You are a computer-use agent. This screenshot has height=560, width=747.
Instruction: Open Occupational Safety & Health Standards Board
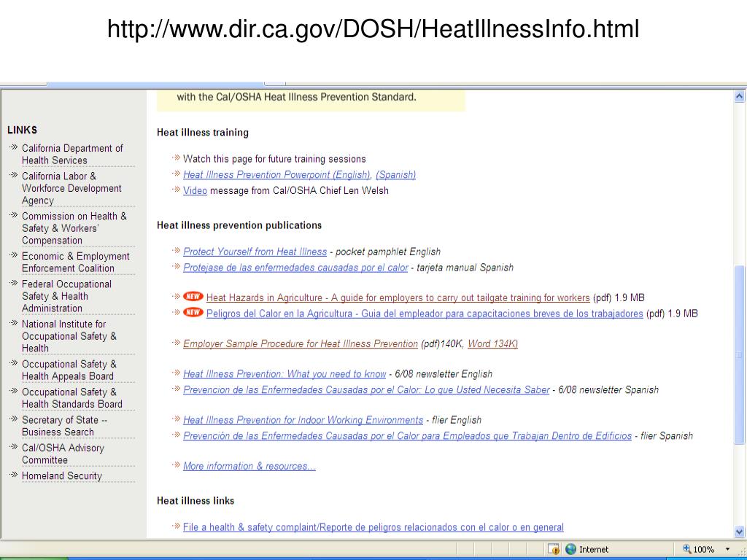click(72, 397)
